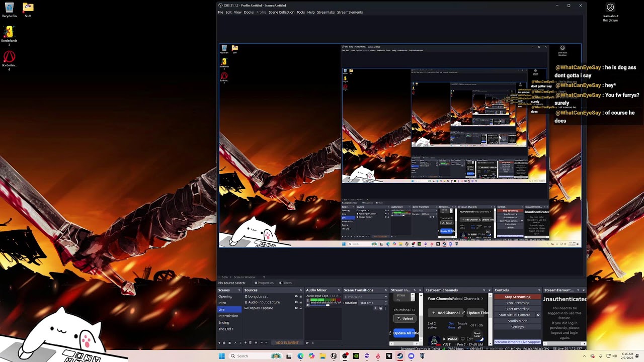644x362 pixels.
Task: Click StreamElements Live Support link
Action: click(x=517, y=342)
